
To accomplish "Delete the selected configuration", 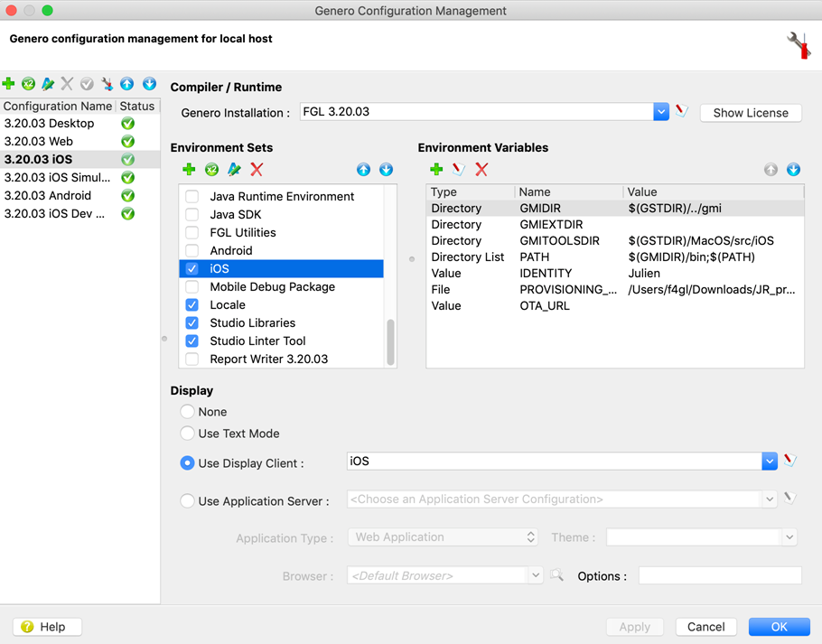I will (x=68, y=83).
